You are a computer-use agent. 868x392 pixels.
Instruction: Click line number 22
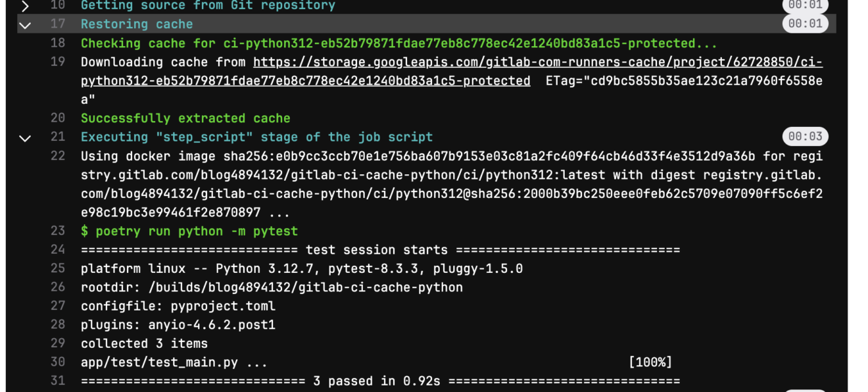point(58,156)
